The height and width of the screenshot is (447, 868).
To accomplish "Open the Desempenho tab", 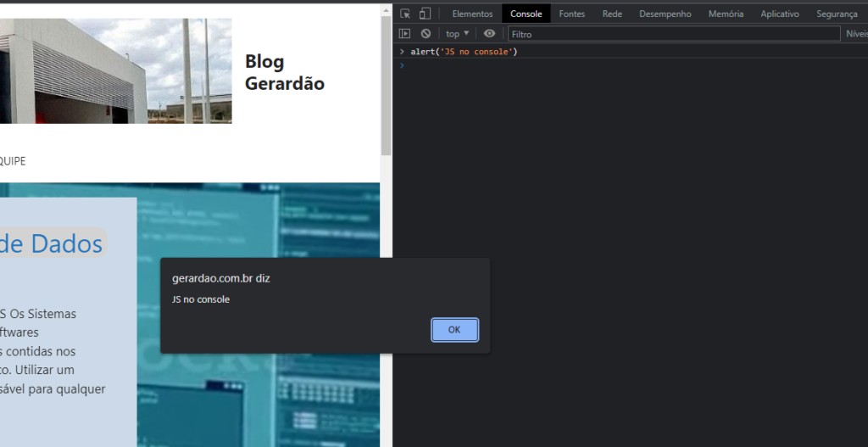I will tap(665, 14).
